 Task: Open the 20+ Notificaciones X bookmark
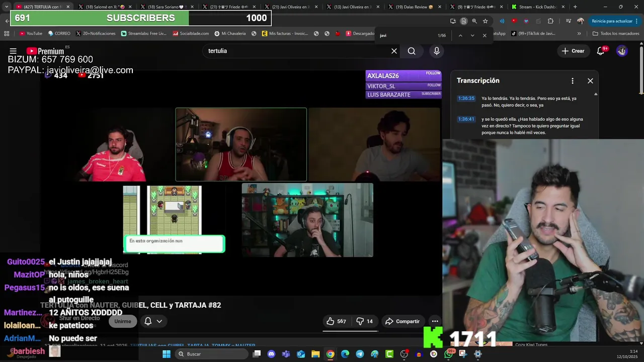(x=96, y=34)
